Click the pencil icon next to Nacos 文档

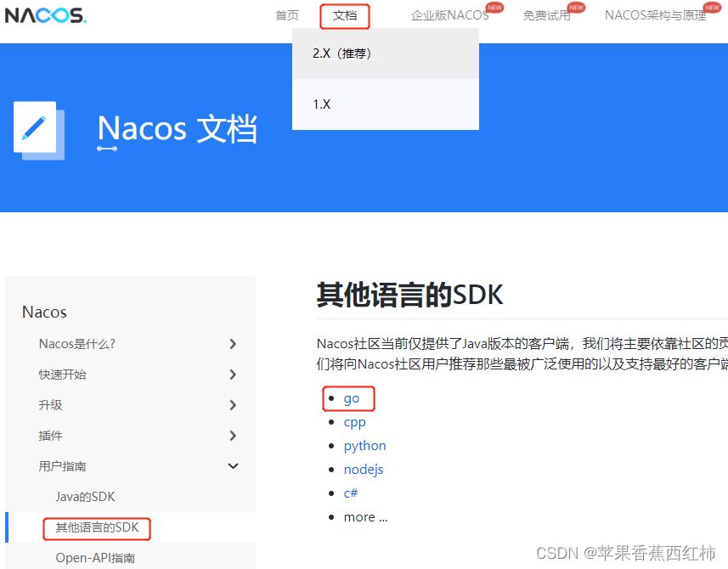point(38,129)
